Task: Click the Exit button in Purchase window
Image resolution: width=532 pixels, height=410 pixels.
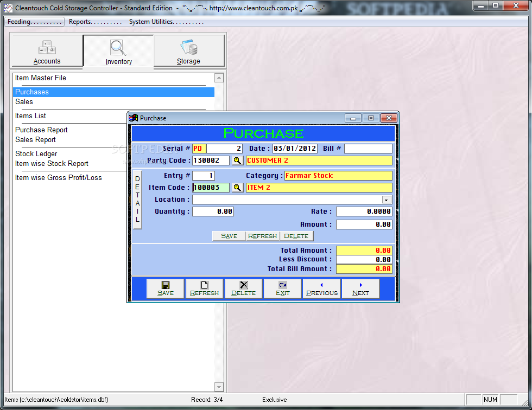Action: tap(283, 289)
